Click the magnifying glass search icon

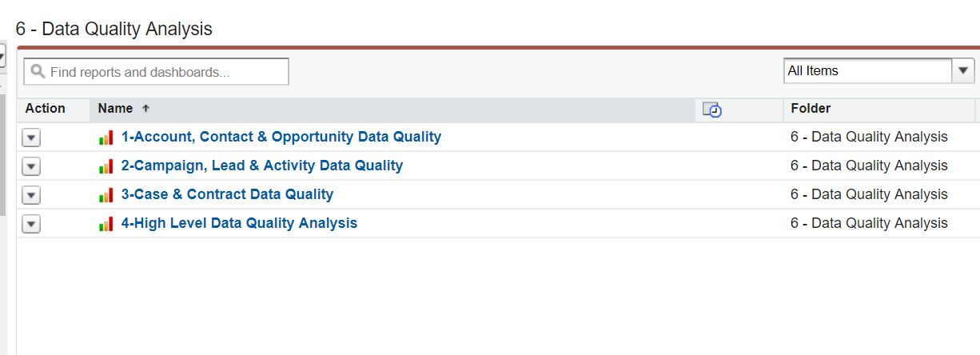tap(38, 72)
